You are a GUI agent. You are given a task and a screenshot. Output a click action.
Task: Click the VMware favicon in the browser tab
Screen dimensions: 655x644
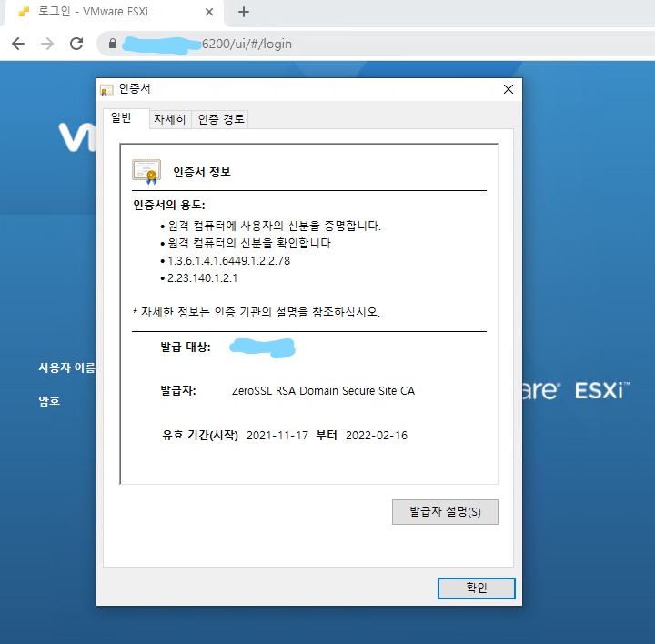[24, 12]
